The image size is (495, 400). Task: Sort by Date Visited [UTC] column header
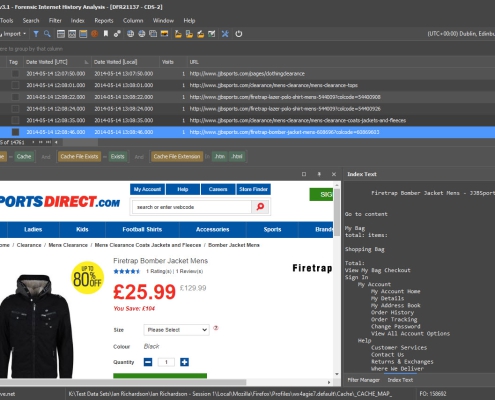(57, 62)
